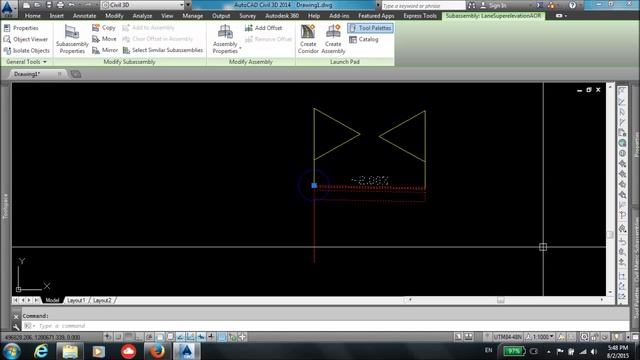This screenshot has height=360, width=640.
Task: Open the ribbon Properties command
Action: (21, 28)
